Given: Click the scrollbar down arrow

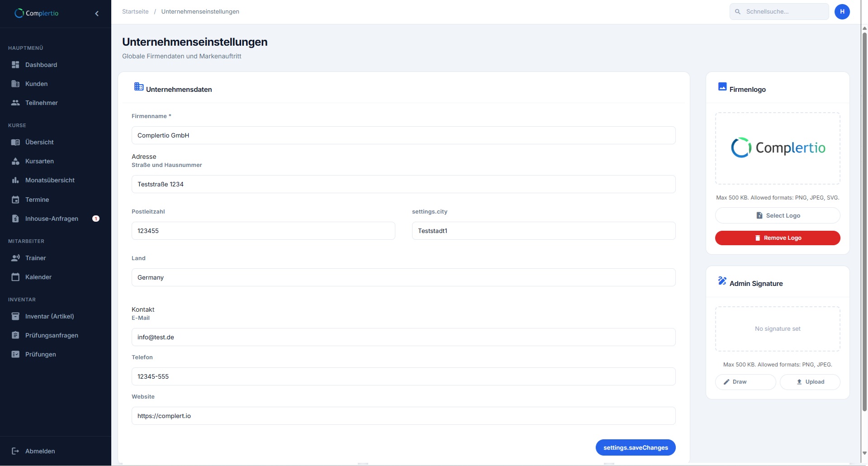Looking at the screenshot, I should click(864, 453).
